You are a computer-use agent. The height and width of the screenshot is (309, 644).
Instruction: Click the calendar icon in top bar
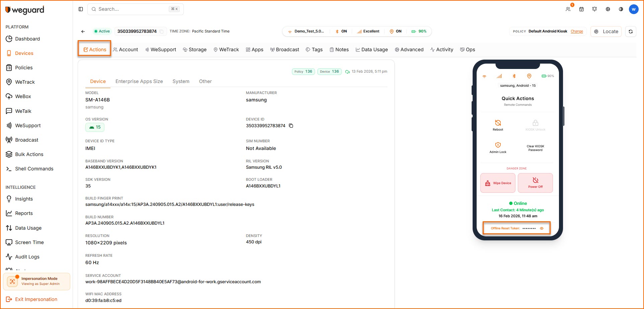click(581, 9)
